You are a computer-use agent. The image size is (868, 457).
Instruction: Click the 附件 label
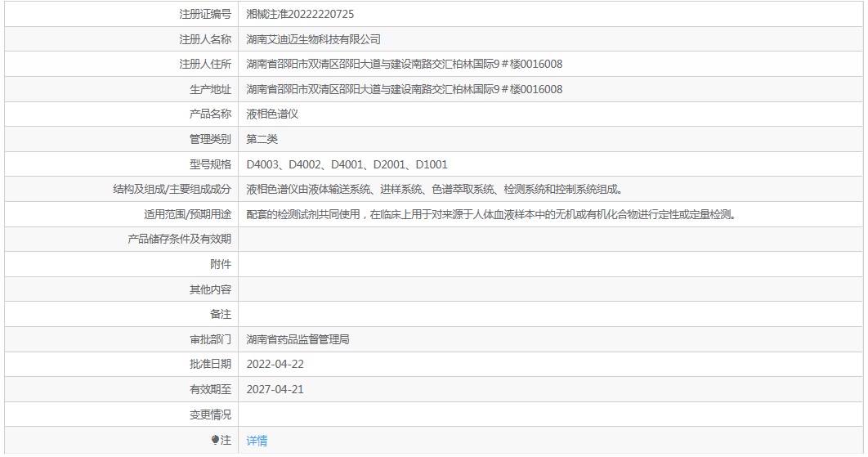tap(221, 264)
